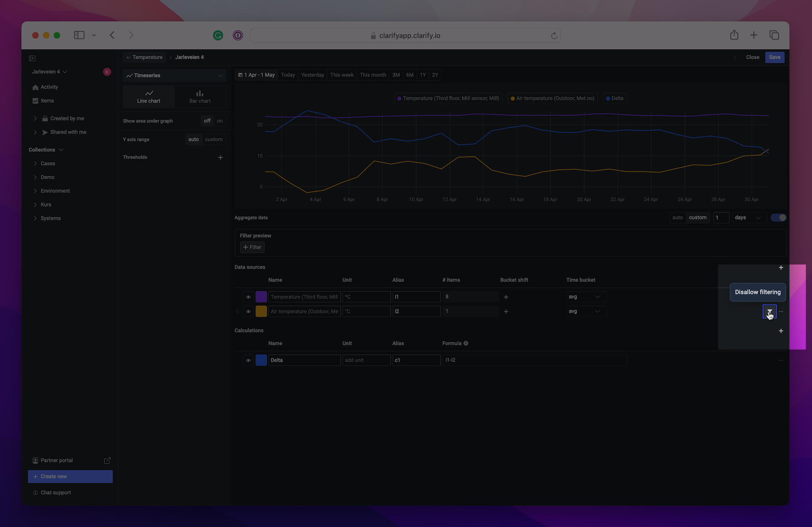Set Show area under graph to off
This screenshot has width=812, height=527.
[x=207, y=121]
